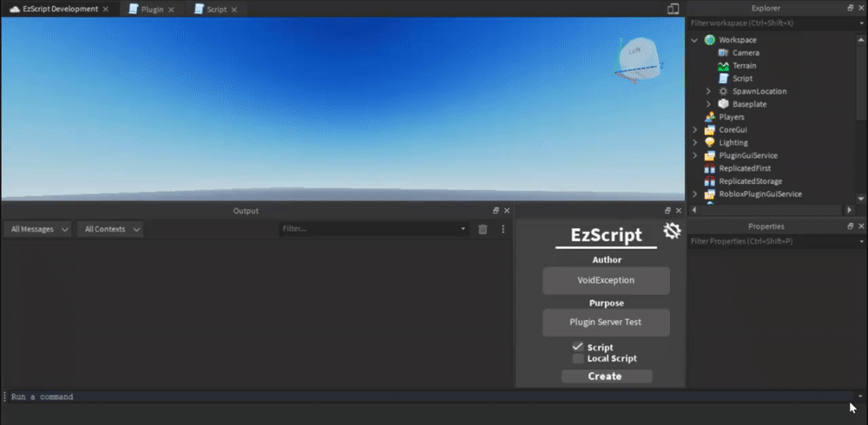Click the ReplicatedFirst icon
The height and width of the screenshot is (425, 868).
tap(710, 168)
